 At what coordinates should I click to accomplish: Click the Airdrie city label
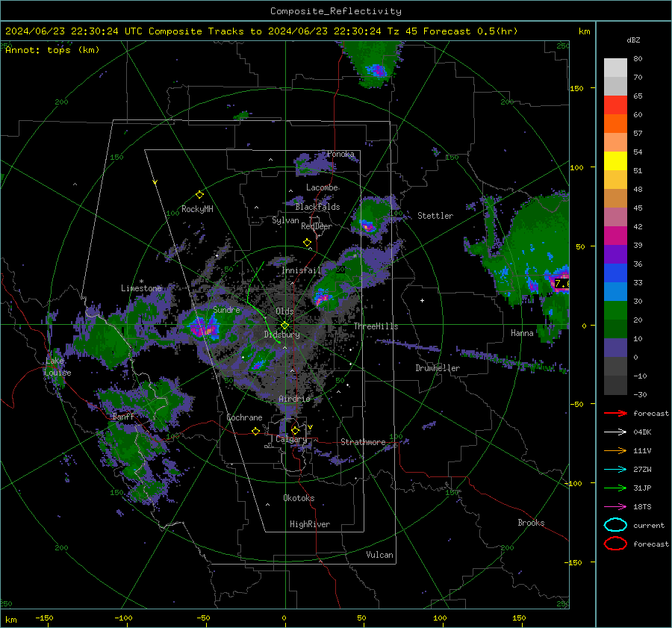point(294,399)
